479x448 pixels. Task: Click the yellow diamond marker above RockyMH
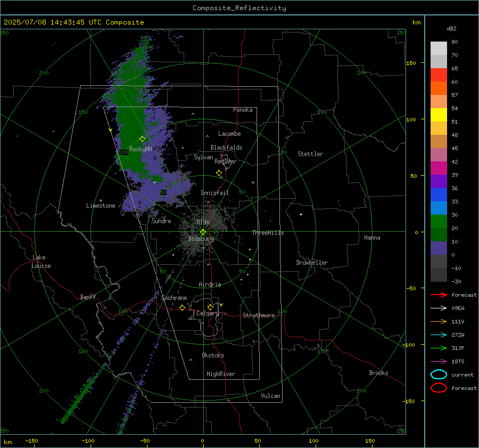[142, 139]
